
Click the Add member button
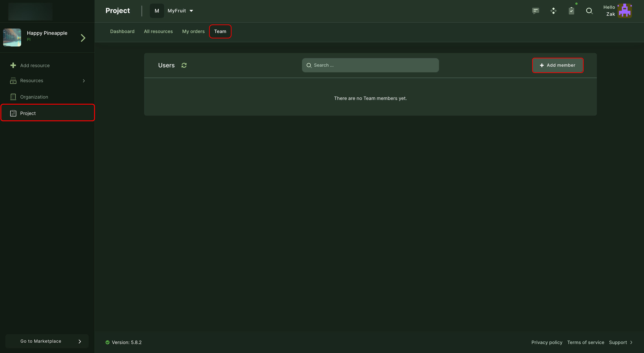(x=558, y=65)
